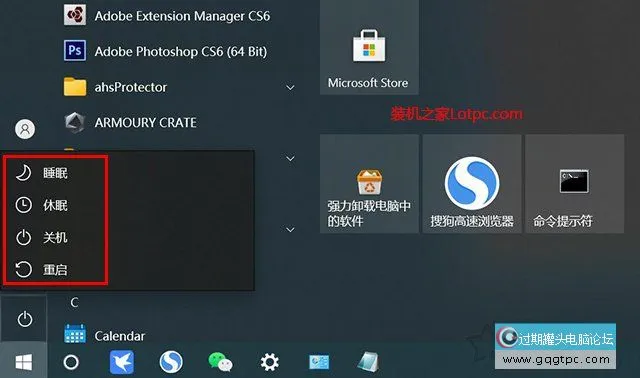Open the ID card app on taskbar
The height and width of the screenshot is (378, 640).
point(319,362)
